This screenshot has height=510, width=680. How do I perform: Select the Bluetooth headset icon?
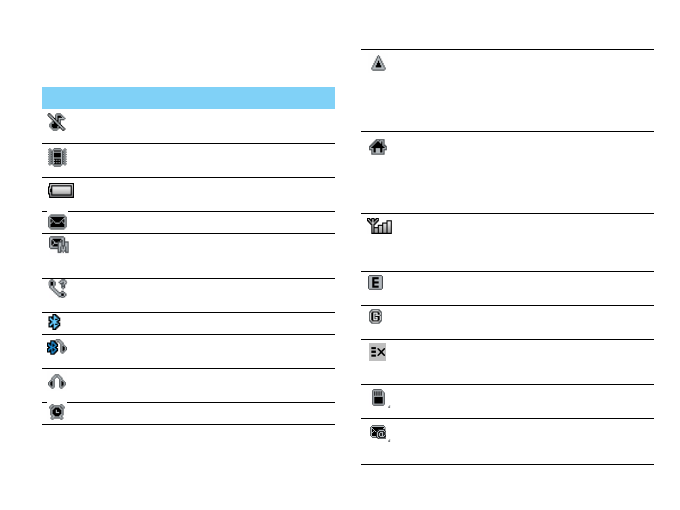[56, 348]
